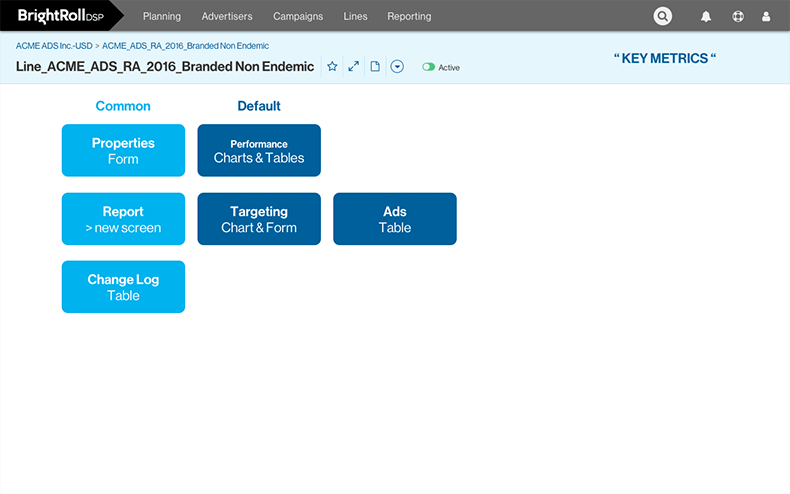Viewport: 790px width, 494px height.
Task: Open the search icon in top bar
Action: coord(663,16)
